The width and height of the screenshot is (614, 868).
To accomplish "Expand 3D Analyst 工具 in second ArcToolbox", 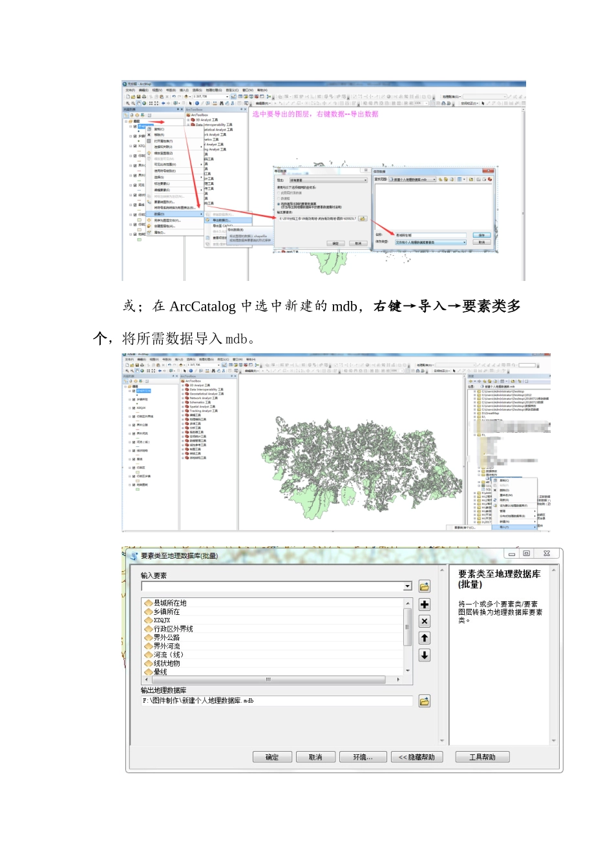I will click(x=183, y=385).
